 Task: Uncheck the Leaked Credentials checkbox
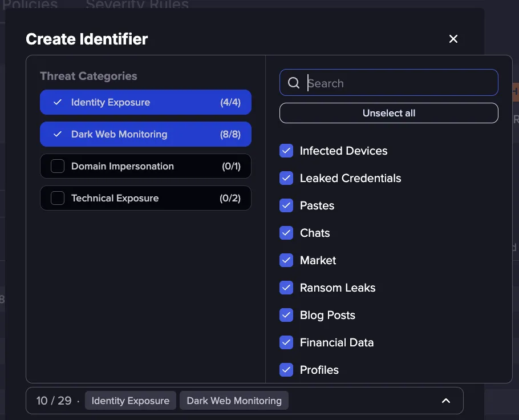pos(286,178)
